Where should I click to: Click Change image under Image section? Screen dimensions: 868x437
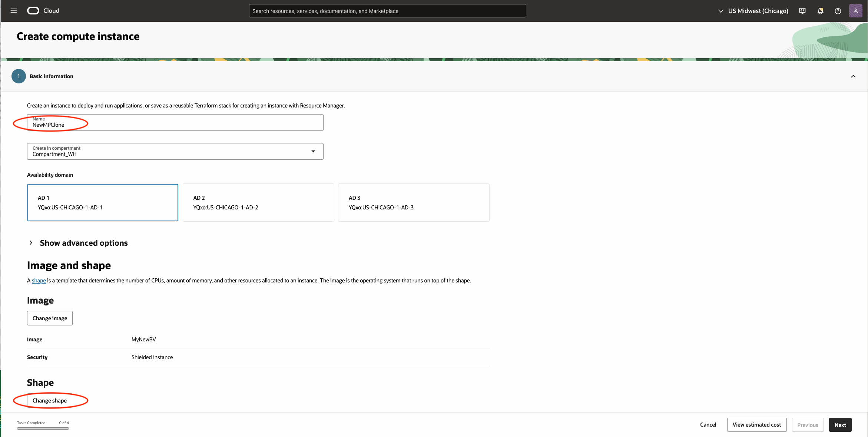(49, 318)
